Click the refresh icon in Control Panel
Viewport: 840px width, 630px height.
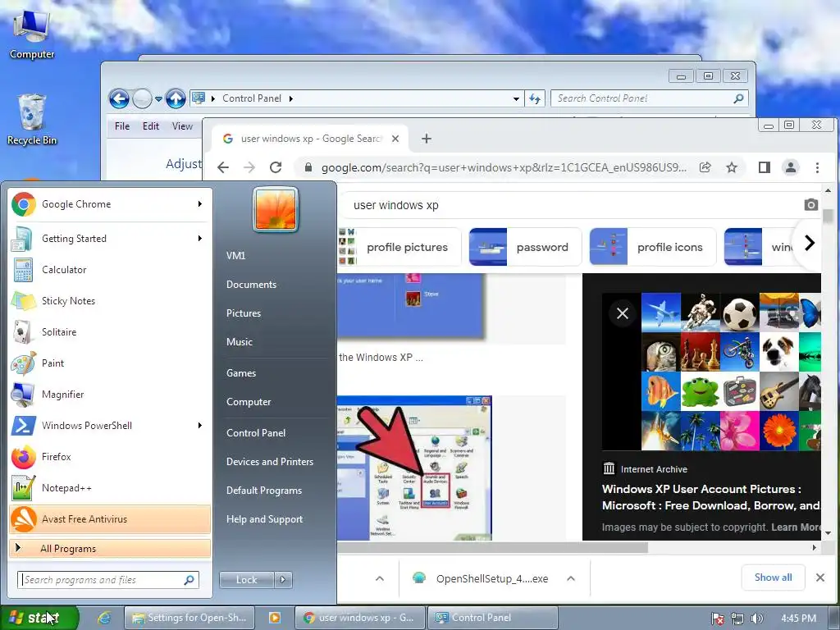pos(535,98)
